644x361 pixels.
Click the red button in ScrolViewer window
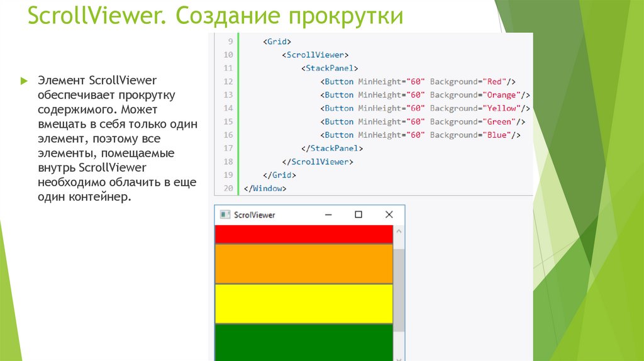click(304, 234)
